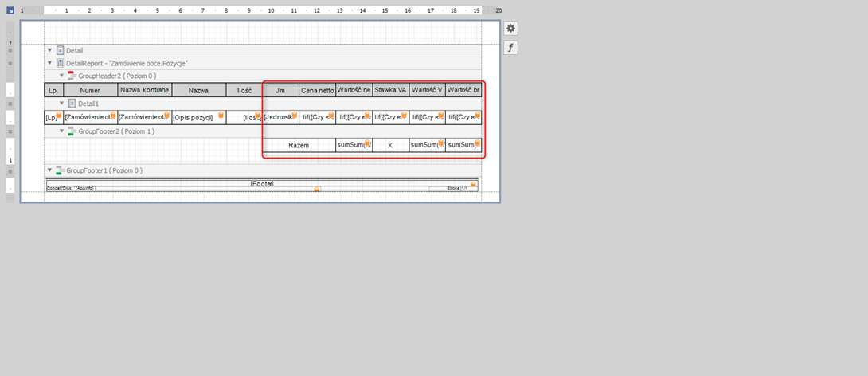Select the Stawka VA header cell
The width and height of the screenshot is (868, 376).
(x=390, y=91)
